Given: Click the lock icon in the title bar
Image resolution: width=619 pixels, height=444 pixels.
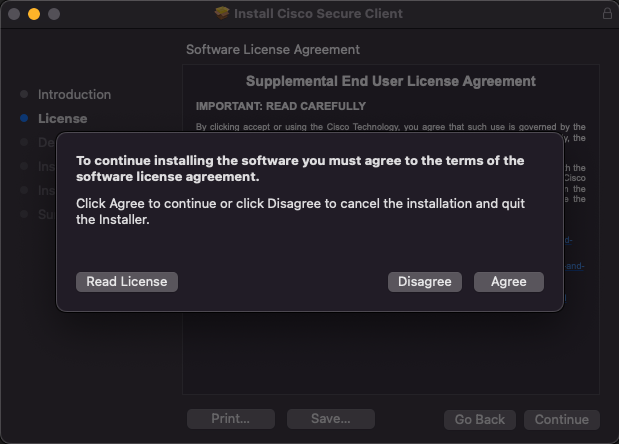Looking at the screenshot, I should (x=607, y=14).
